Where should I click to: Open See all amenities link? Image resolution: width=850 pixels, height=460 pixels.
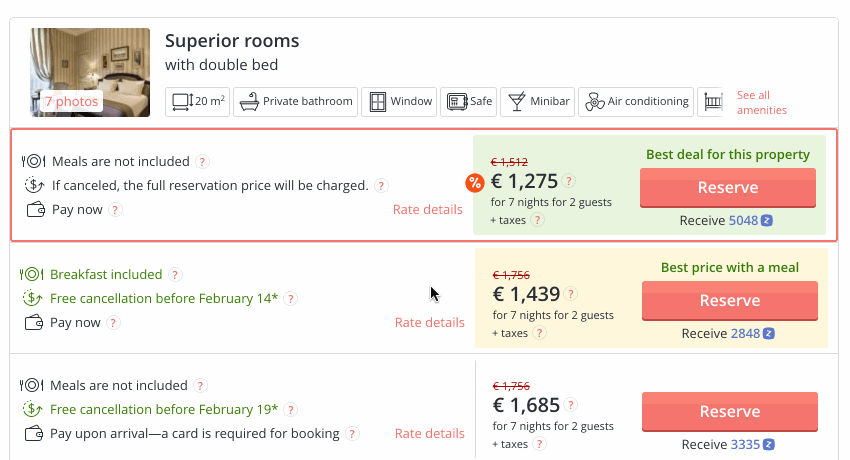[761, 102]
